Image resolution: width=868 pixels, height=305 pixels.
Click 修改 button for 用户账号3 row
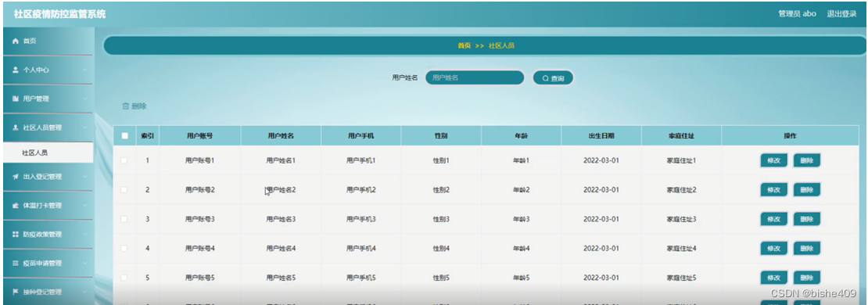click(774, 219)
